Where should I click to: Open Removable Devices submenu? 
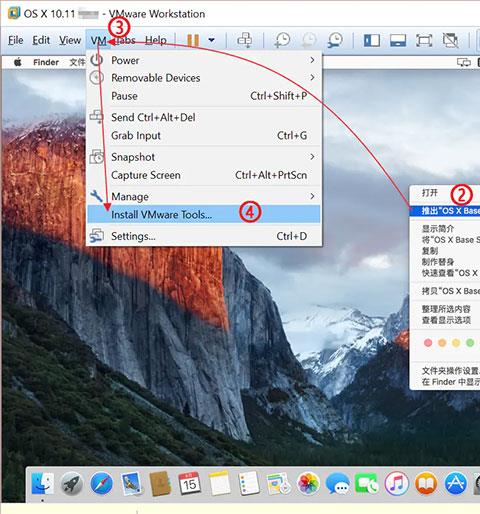coord(204,78)
